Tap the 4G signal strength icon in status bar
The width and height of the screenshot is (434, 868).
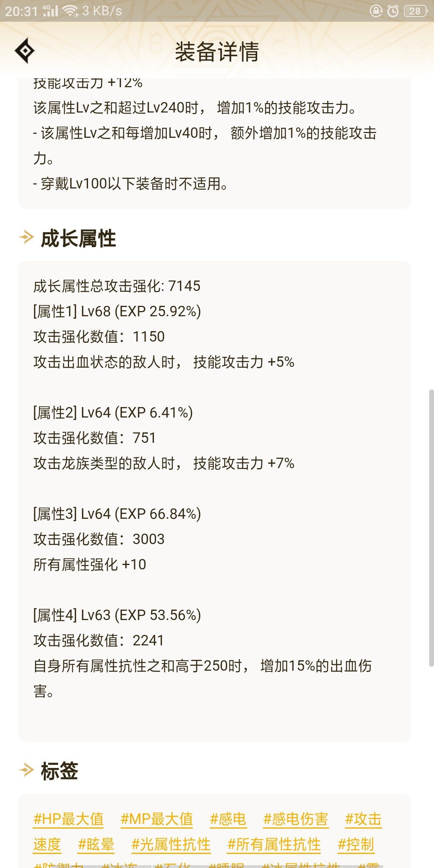[x=50, y=11]
